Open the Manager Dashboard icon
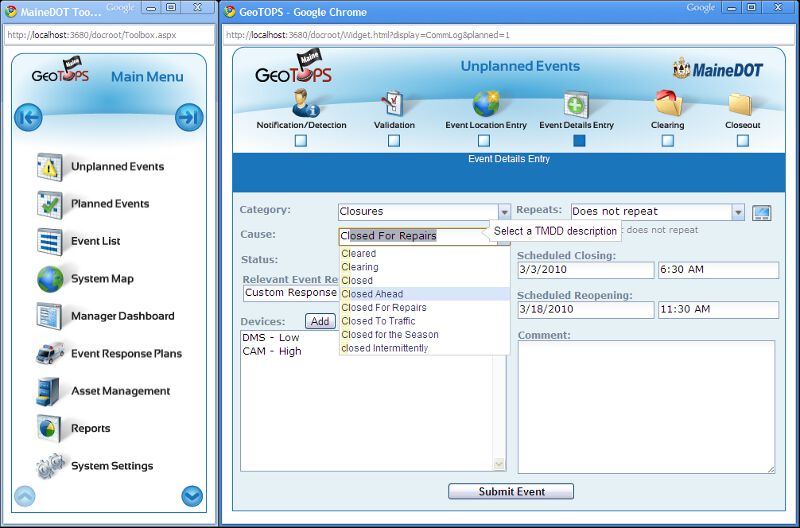Image resolution: width=800 pixels, height=528 pixels. (x=49, y=316)
